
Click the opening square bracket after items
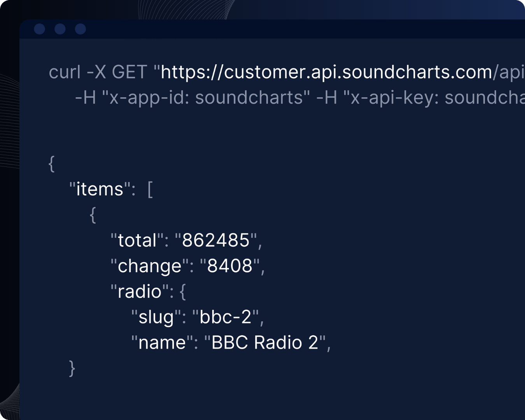tap(150, 189)
